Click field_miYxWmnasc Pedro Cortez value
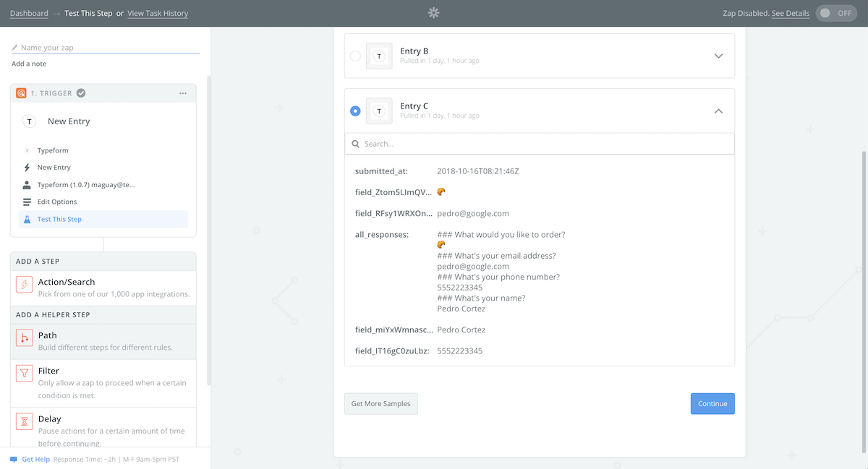868x469 pixels. pyautogui.click(x=461, y=330)
